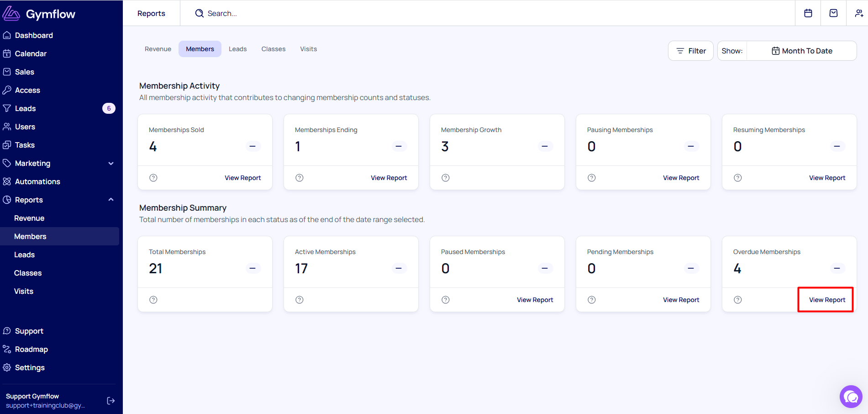Click help icon on Pausing Memberships card
868x414 pixels.
tap(592, 178)
